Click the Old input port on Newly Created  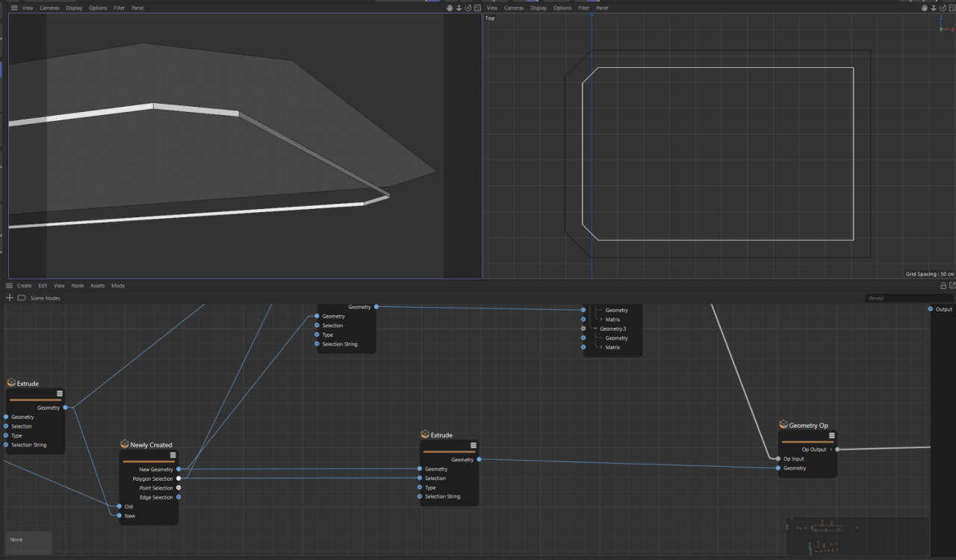119,506
